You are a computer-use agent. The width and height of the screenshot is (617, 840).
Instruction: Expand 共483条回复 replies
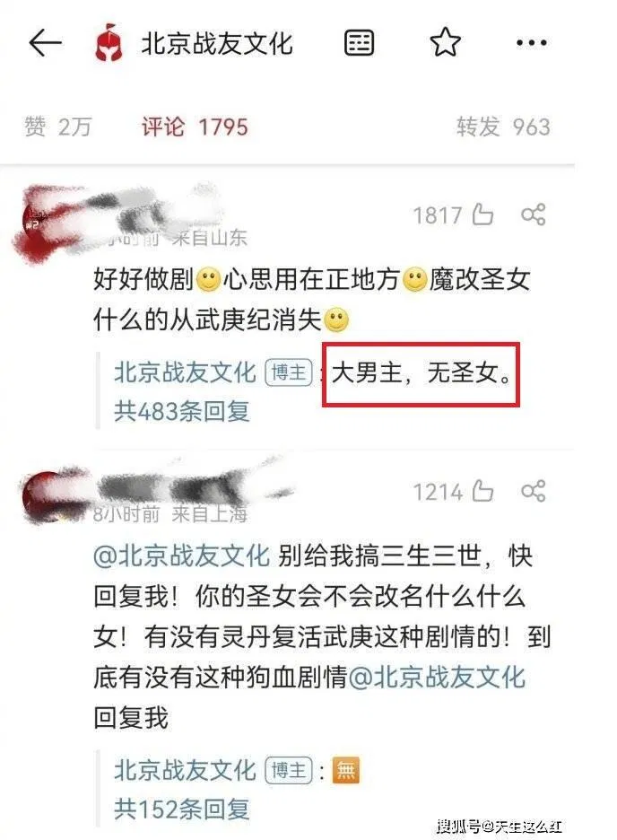[182, 411]
